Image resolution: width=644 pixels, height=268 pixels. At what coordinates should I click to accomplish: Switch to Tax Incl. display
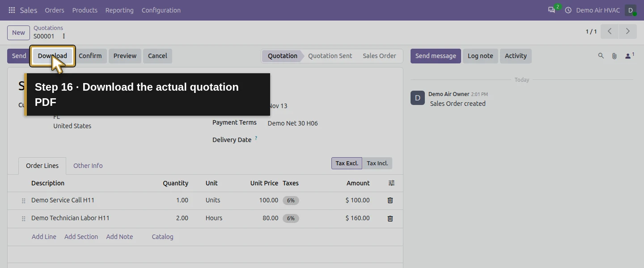[377, 163]
